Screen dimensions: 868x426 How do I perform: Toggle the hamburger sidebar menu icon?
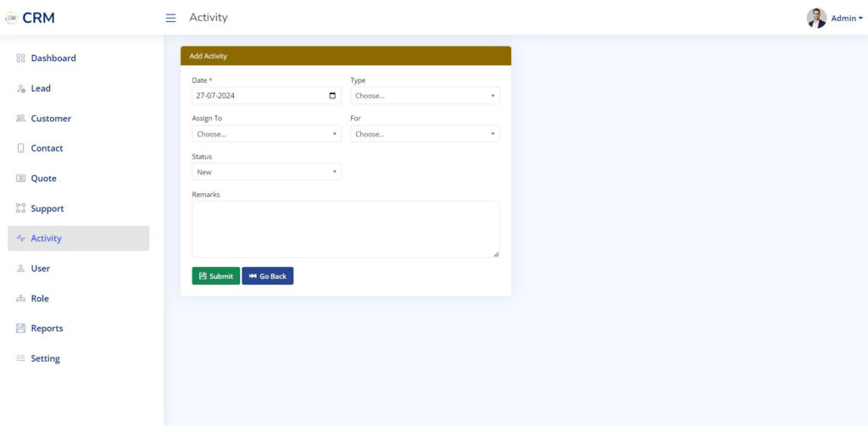coord(171,18)
